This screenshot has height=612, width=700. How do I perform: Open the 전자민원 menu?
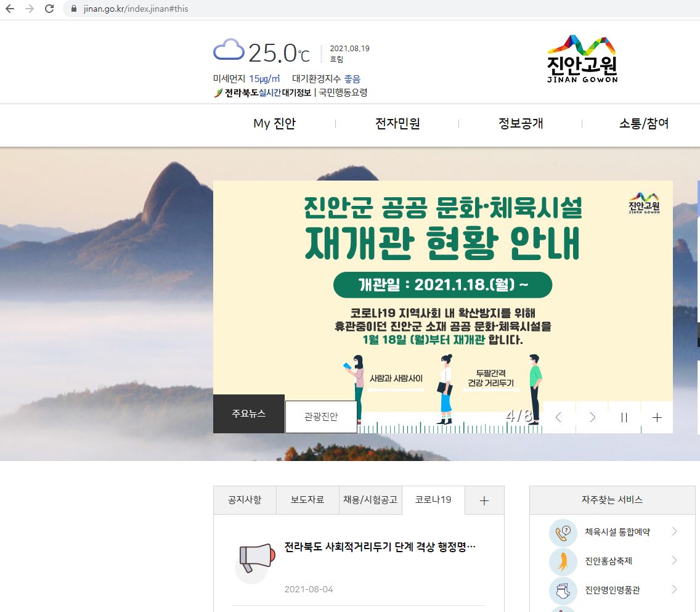pos(397,123)
